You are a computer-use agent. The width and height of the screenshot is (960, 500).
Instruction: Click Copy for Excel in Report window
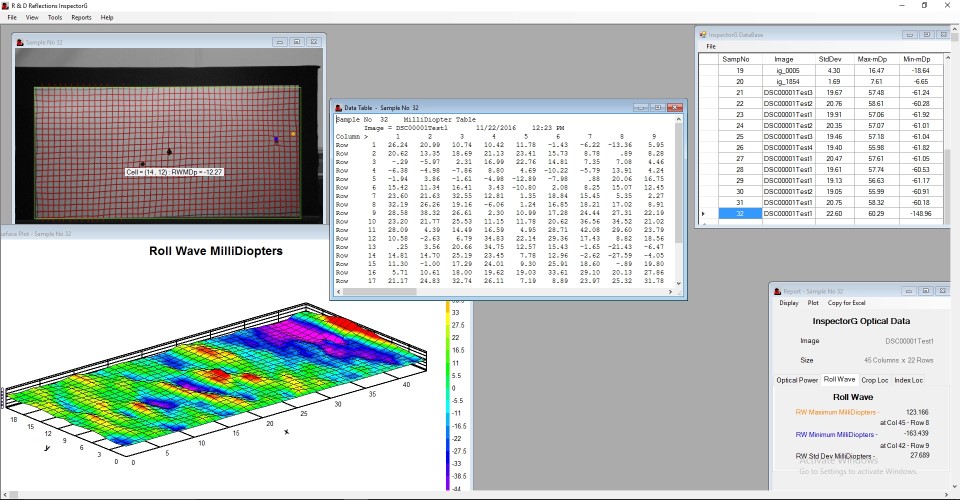coord(848,303)
